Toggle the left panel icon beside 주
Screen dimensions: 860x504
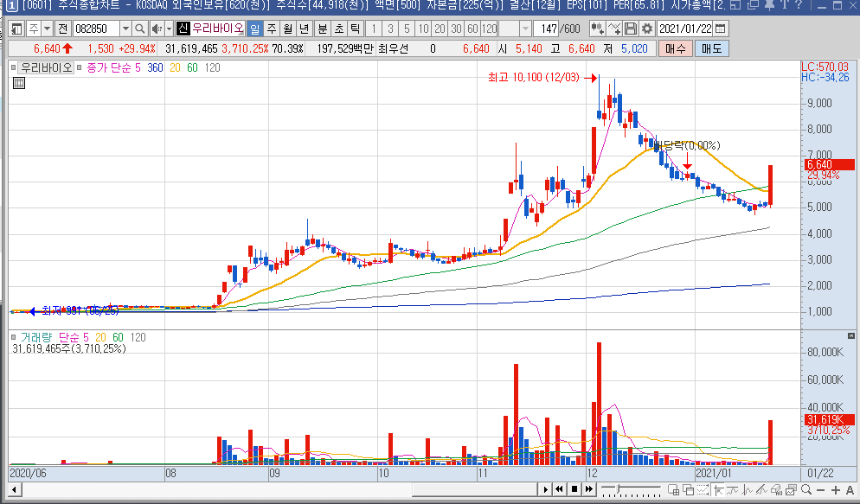17,29
